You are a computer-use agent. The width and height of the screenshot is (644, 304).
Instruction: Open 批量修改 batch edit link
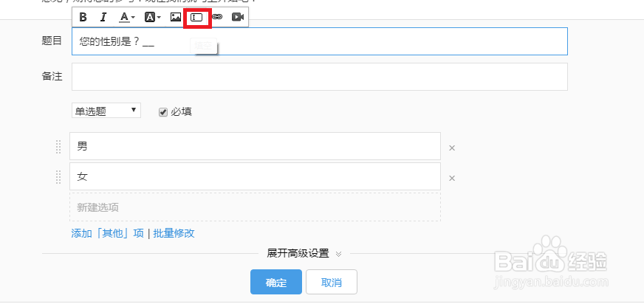point(174,233)
